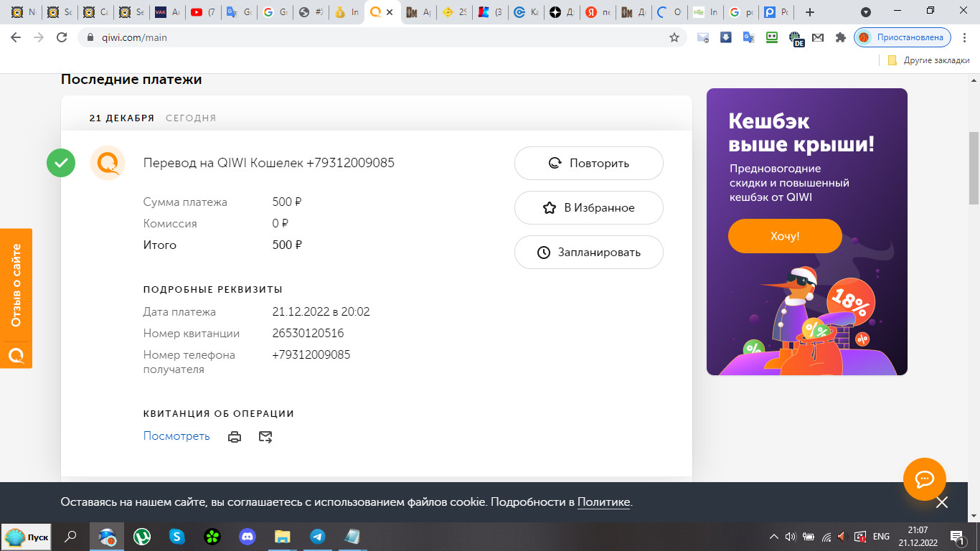Open the Chrome extensions puzzle icon
The image size is (980, 551).
pos(841,37)
